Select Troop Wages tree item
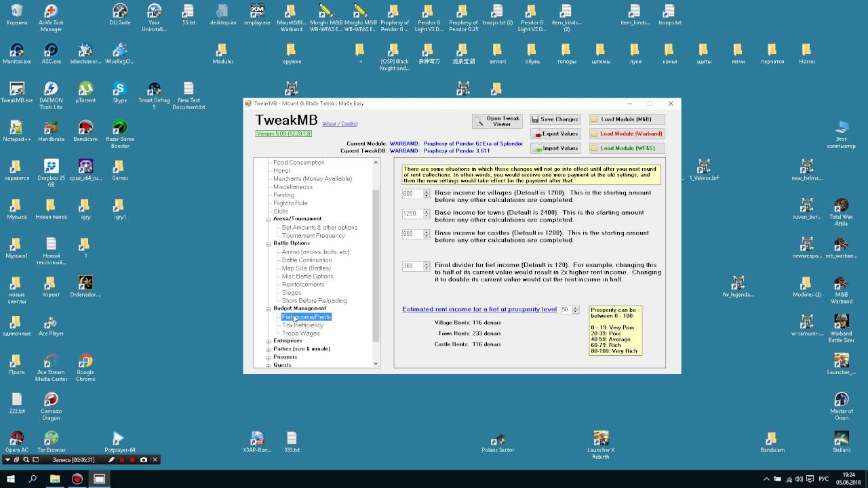This screenshot has height=488, width=868. click(x=300, y=333)
